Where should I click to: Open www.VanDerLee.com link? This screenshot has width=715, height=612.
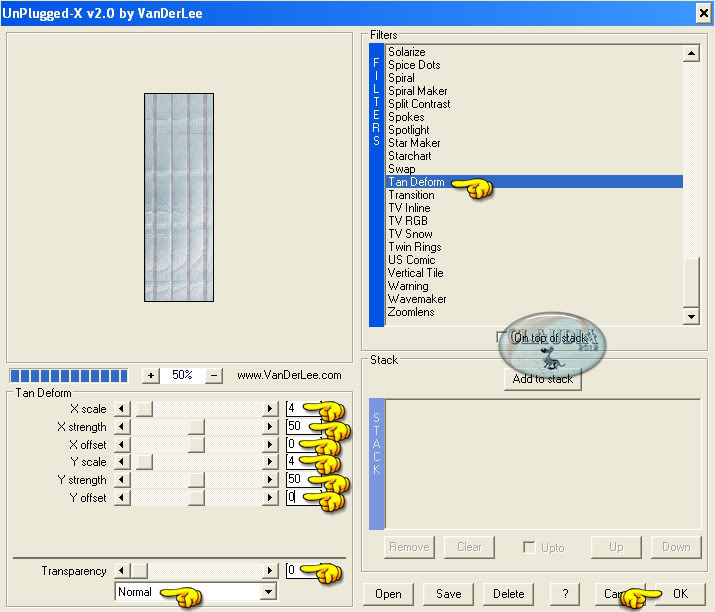tap(289, 375)
